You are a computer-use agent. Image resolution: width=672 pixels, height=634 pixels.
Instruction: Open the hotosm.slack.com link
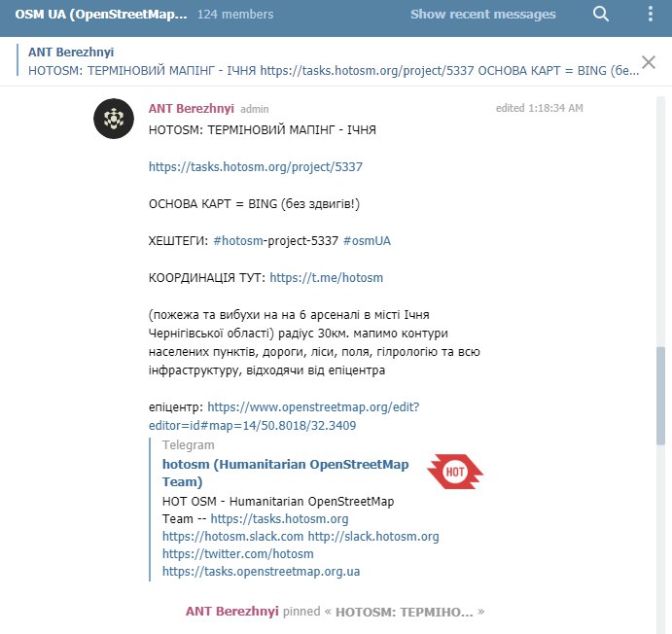click(x=232, y=537)
